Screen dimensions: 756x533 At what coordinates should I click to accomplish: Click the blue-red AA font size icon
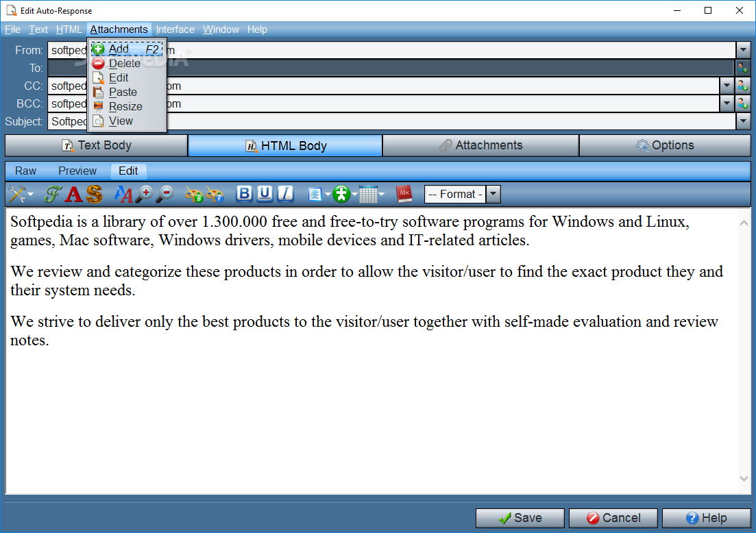[x=123, y=194]
